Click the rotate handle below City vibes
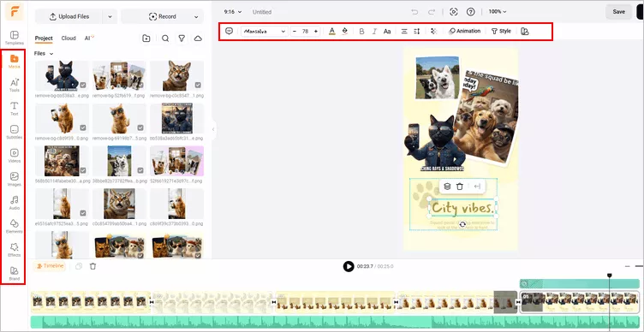Viewport: 644px width, 332px height. [462, 224]
